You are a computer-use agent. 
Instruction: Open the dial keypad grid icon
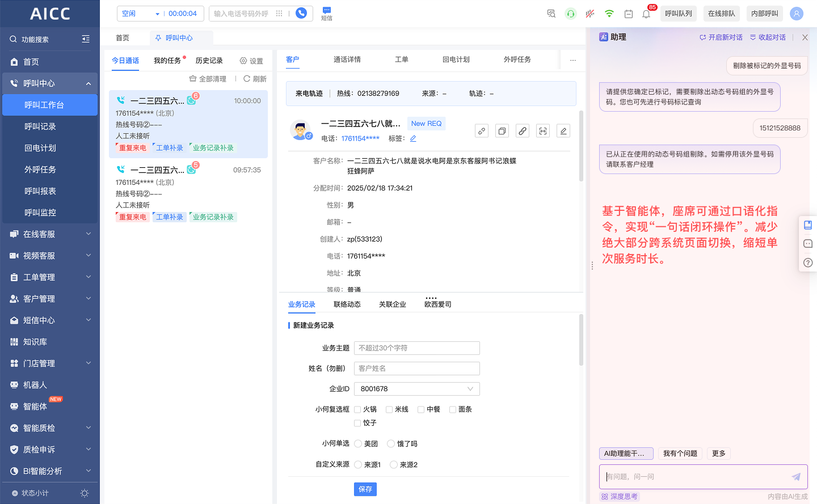(279, 13)
